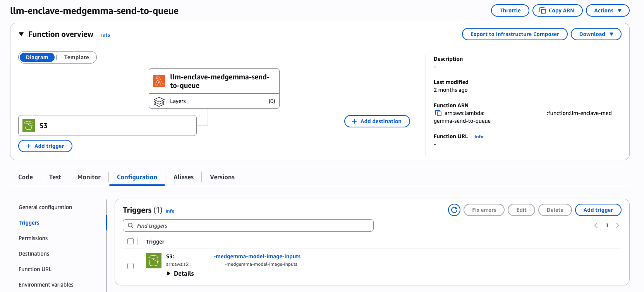
Task: Click into Find triggers search field
Action: point(248,225)
